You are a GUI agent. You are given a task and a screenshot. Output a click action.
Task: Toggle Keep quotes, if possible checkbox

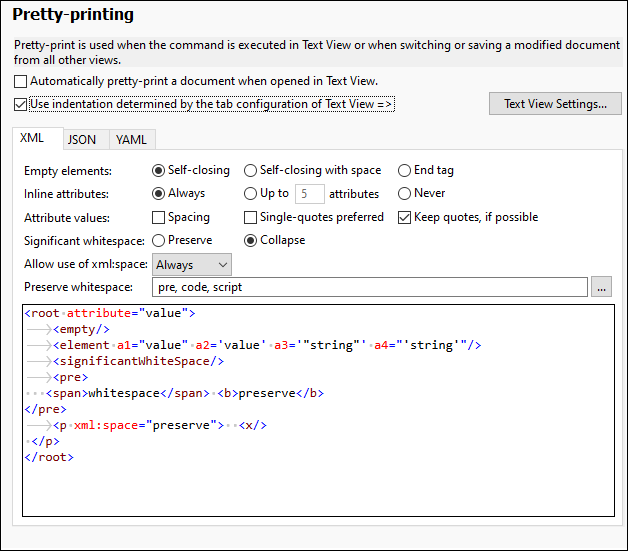pyautogui.click(x=404, y=217)
